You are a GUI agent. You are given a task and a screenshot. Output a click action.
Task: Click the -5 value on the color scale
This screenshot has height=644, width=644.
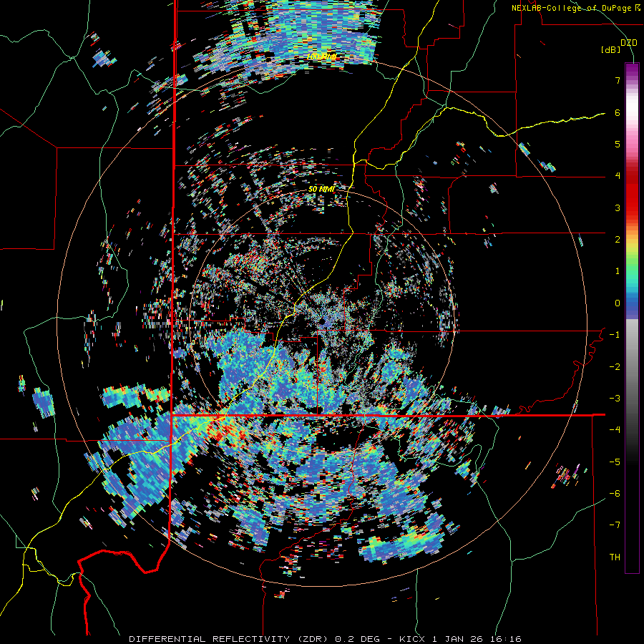pyautogui.click(x=615, y=462)
